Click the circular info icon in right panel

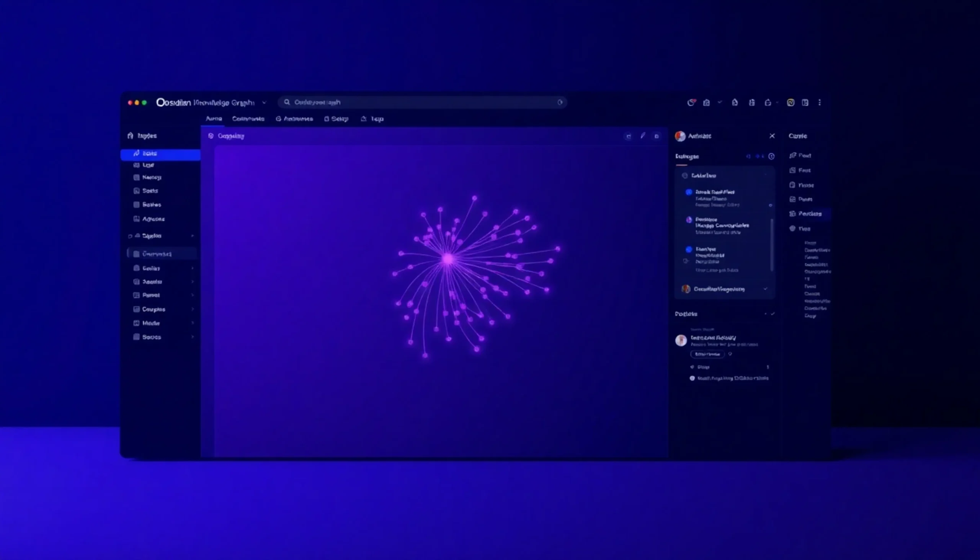pyautogui.click(x=771, y=157)
